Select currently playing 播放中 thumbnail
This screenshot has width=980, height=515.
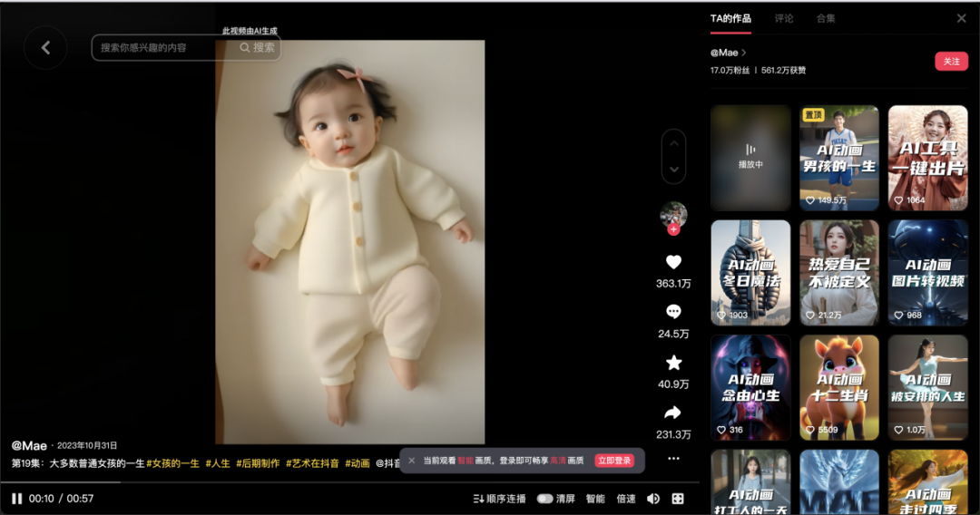(x=750, y=158)
